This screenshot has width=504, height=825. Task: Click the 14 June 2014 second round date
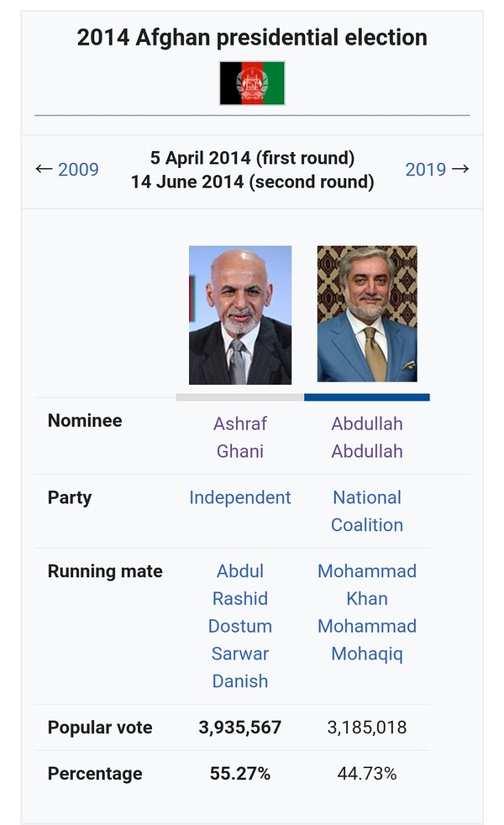pos(252,181)
